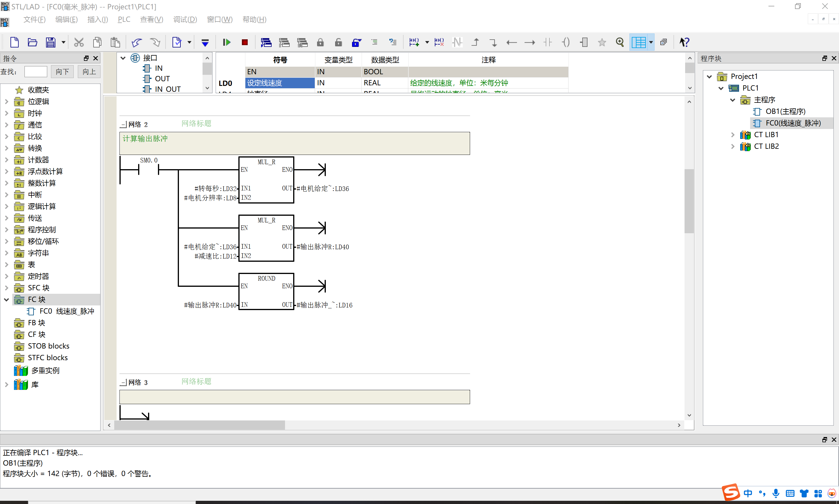Click the Save diskette icon

(x=51, y=43)
